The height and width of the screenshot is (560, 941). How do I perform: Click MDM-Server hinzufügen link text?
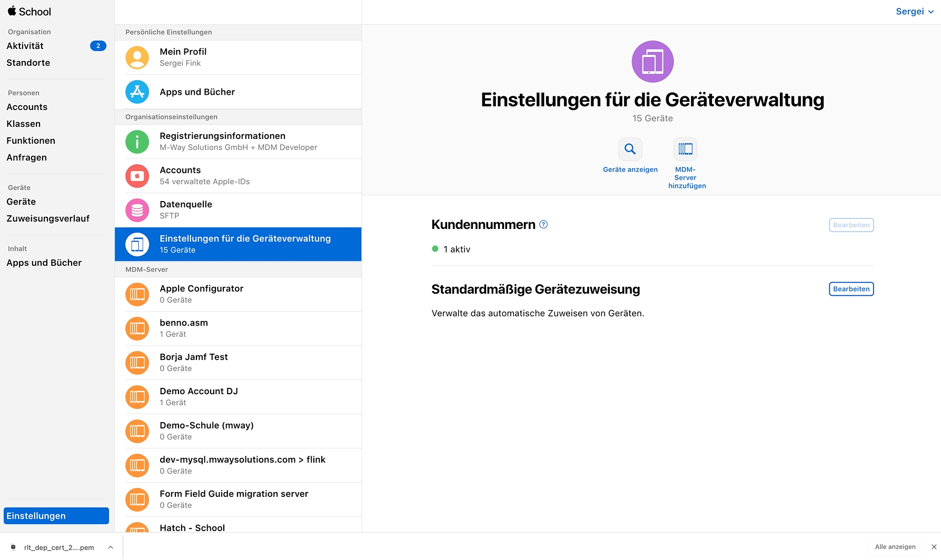pyautogui.click(x=687, y=178)
